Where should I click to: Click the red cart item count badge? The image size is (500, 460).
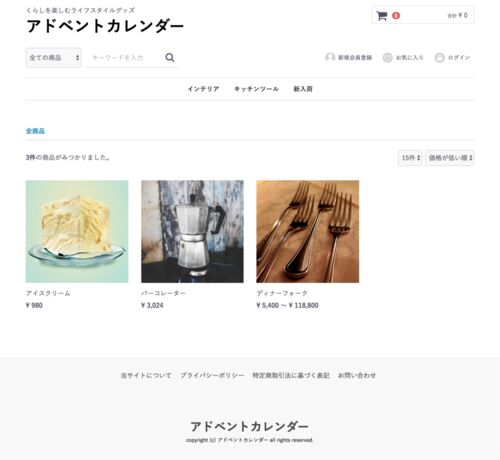point(396,16)
